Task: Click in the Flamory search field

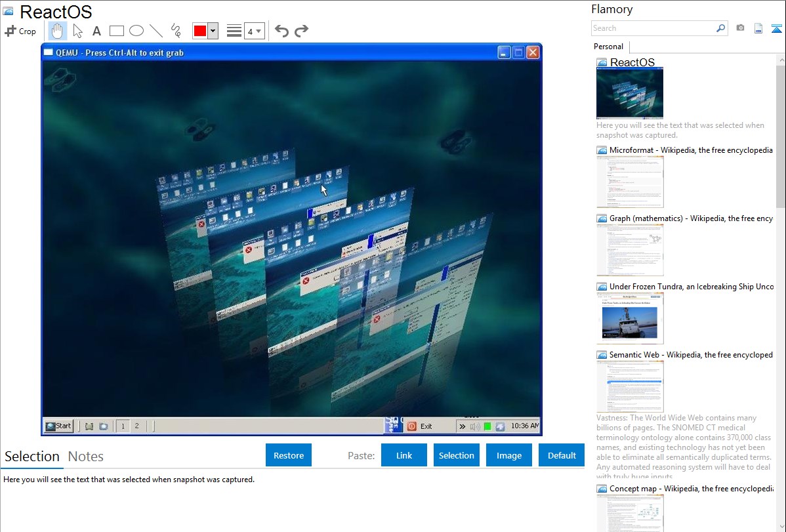Action: click(x=653, y=28)
